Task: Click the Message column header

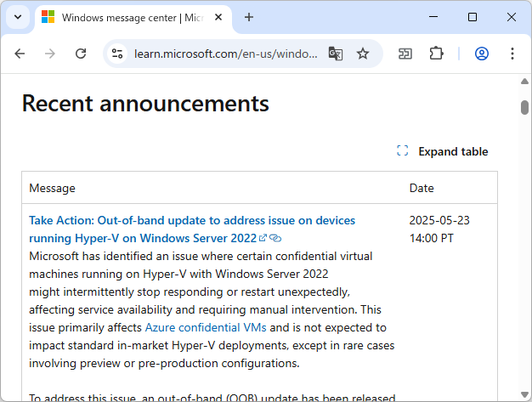Action: click(52, 188)
